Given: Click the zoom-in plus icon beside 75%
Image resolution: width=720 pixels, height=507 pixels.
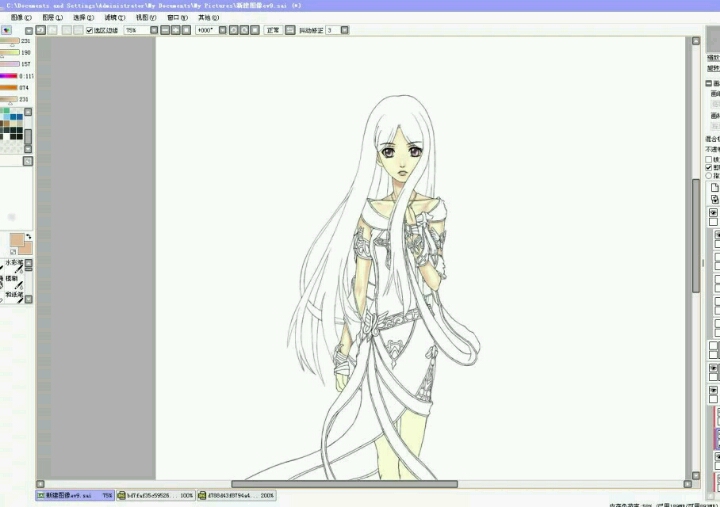Looking at the screenshot, I should 175,30.
